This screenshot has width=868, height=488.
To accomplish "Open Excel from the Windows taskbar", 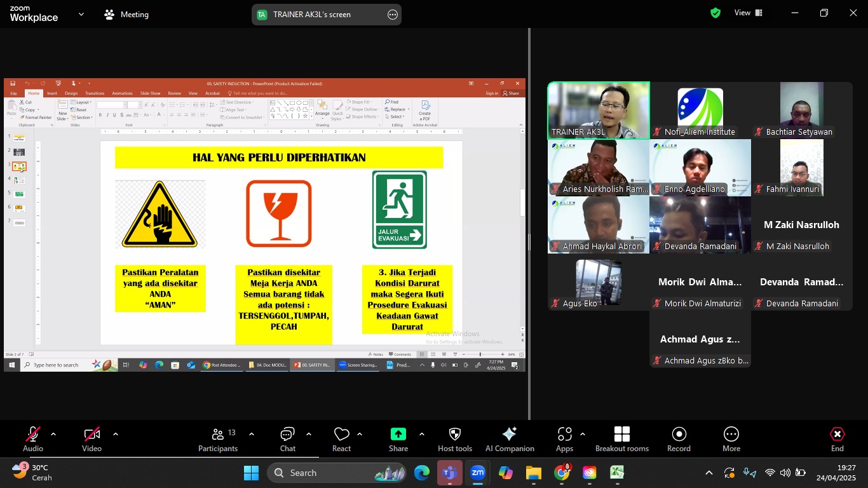I will [x=617, y=473].
